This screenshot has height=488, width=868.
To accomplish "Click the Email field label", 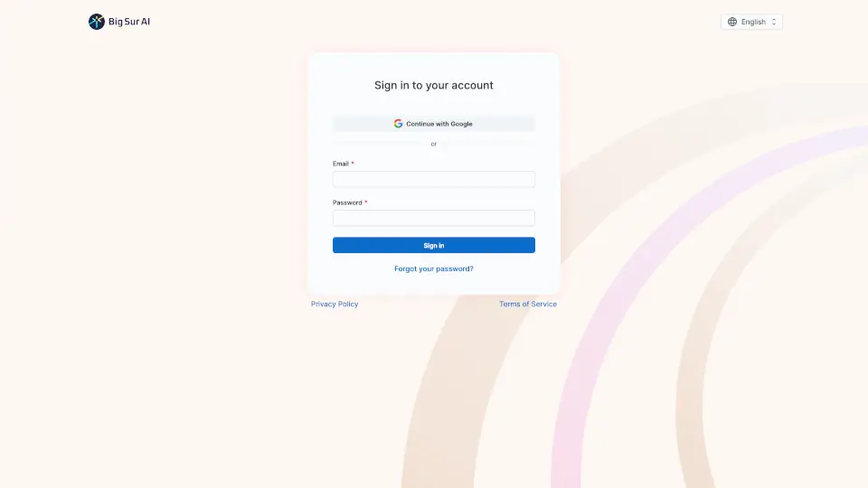I will click(341, 164).
